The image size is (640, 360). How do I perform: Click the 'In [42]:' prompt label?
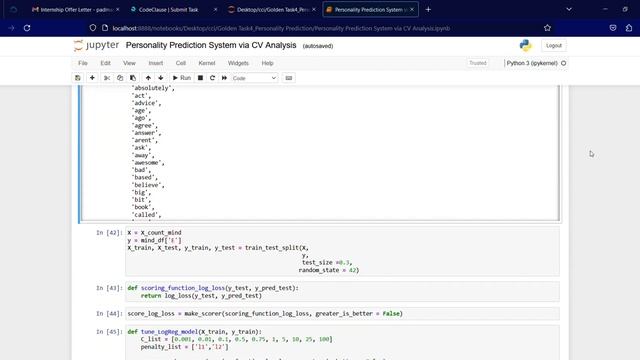pos(109,233)
